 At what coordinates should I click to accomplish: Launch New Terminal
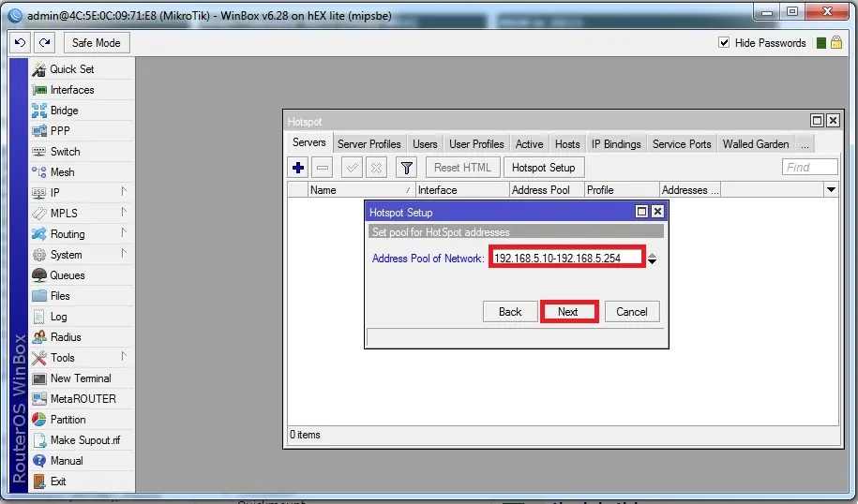pyautogui.click(x=81, y=378)
